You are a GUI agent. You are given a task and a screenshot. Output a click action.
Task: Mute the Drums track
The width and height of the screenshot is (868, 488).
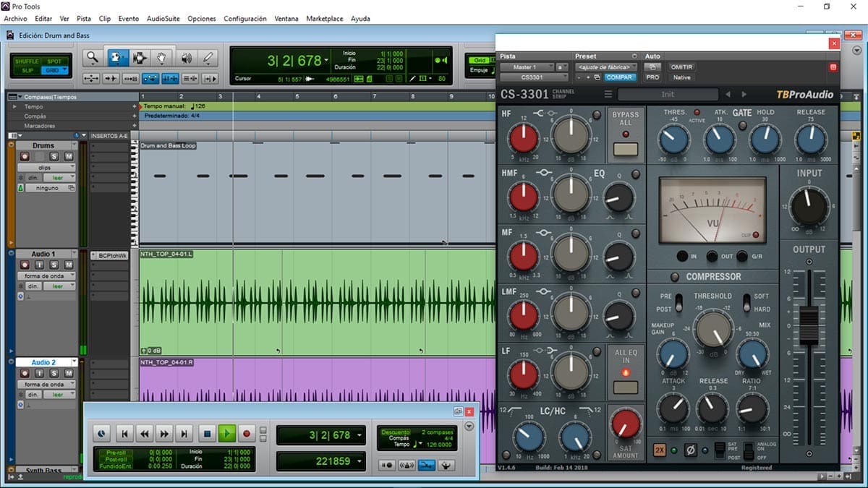click(68, 156)
